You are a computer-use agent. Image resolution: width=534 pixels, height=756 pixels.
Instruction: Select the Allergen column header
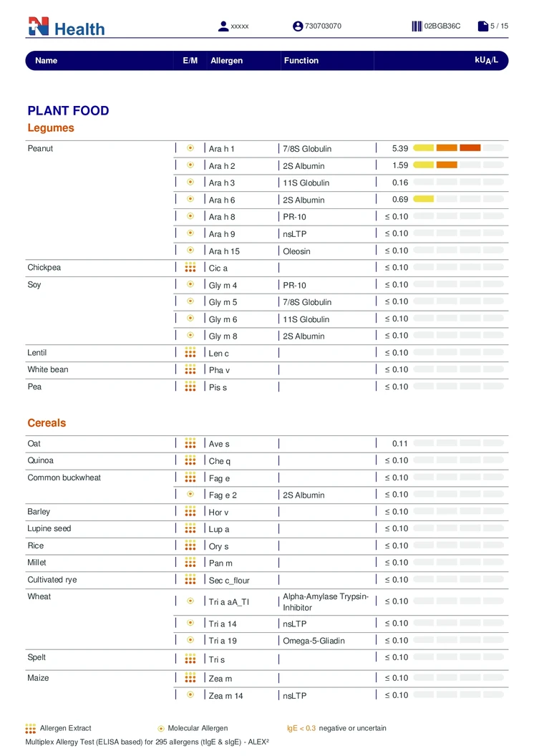point(226,61)
